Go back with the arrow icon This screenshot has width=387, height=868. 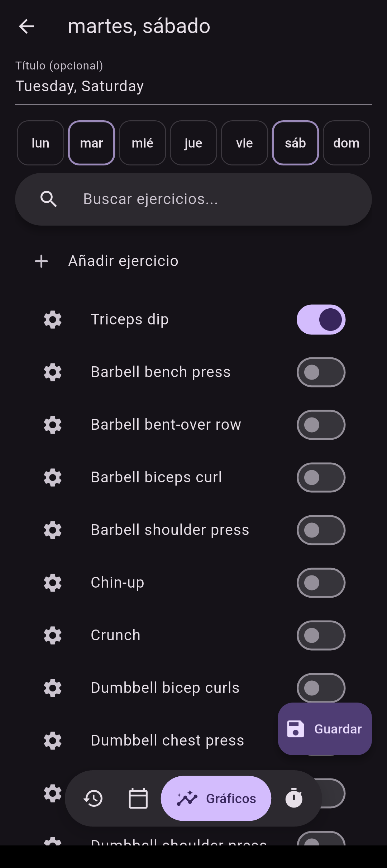(26, 26)
